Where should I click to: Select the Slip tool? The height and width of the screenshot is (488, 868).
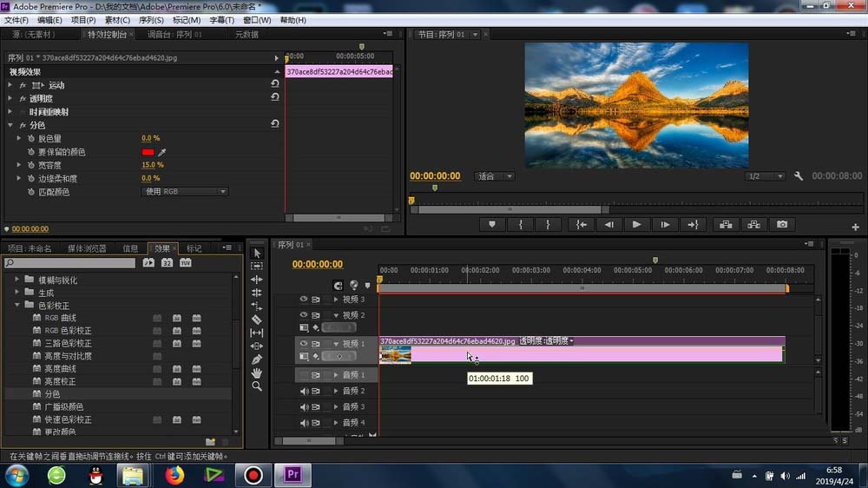tap(257, 333)
